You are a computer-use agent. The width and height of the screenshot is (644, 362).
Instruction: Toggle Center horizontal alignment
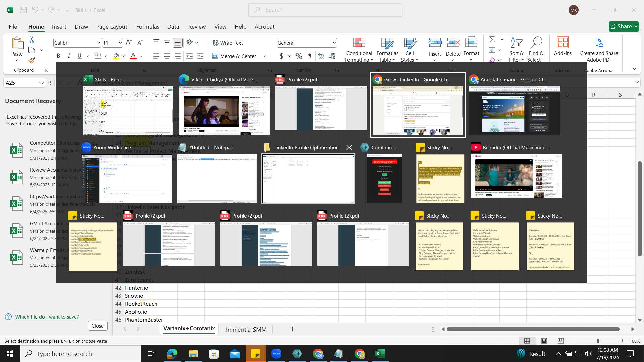click(x=167, y=56)
